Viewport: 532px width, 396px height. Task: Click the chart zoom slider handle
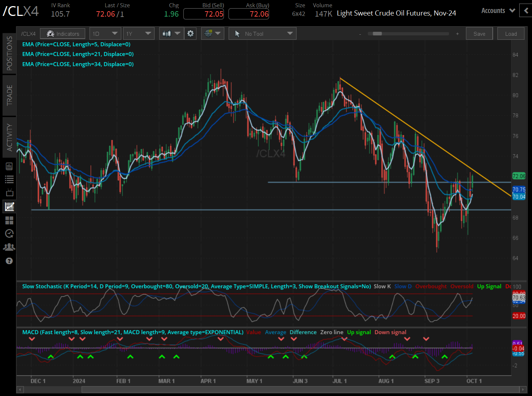(x=377, y=34)
